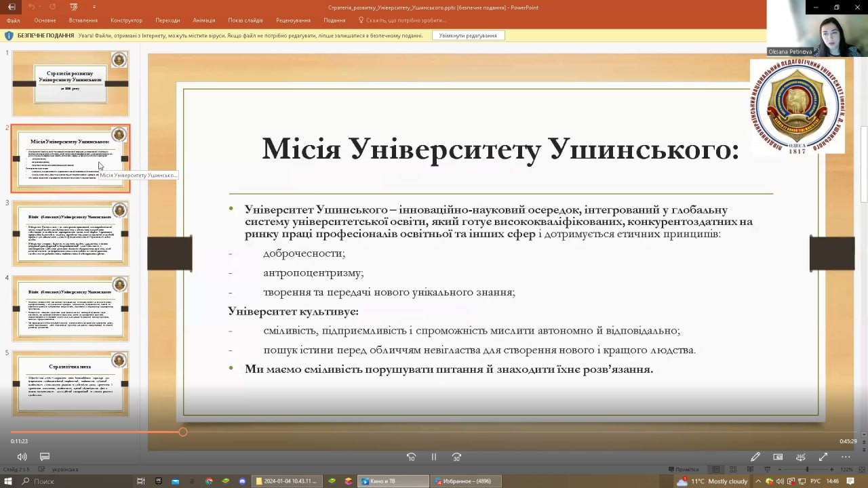Click the доброчесности bullet text
Viewport: 868px width, 488px height.
[304, 253]
